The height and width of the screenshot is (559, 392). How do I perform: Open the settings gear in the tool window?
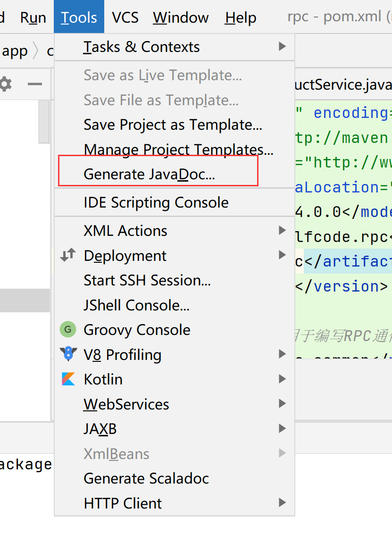[5, 84]
